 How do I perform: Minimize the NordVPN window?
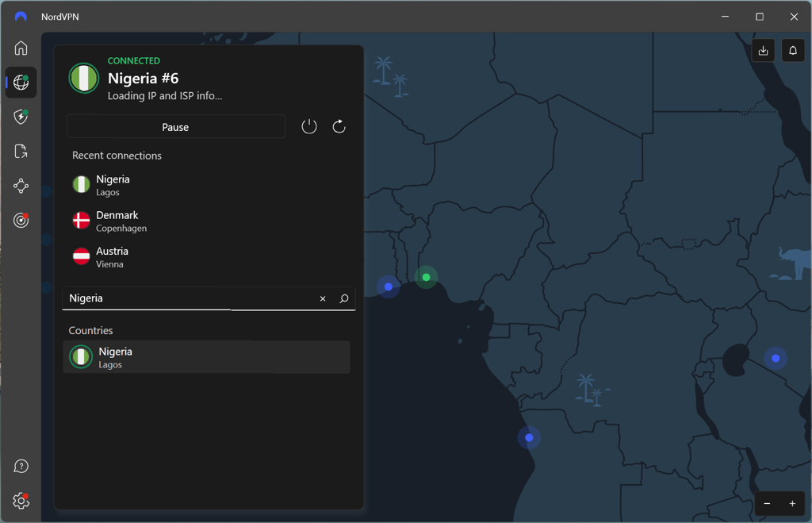(x=725, y=17)
